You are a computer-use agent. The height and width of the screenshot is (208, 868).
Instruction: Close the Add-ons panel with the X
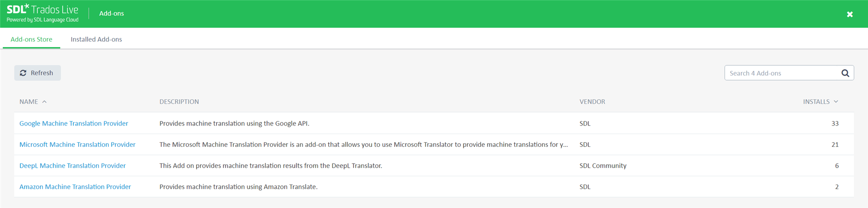click(x=850, y=14)
